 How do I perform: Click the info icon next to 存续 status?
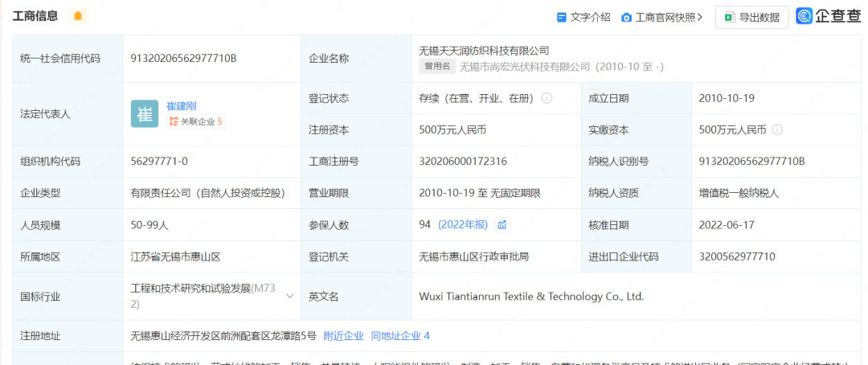click(547, 99)
